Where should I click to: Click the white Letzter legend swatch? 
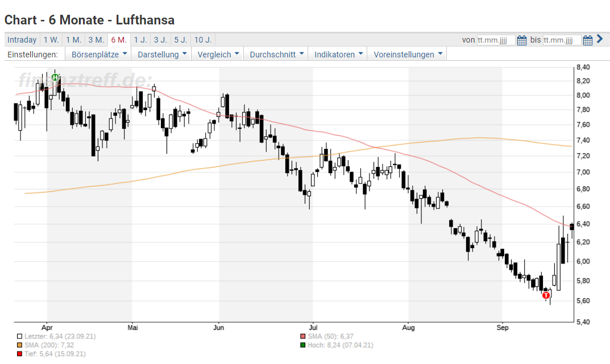[x=19, y=336]
